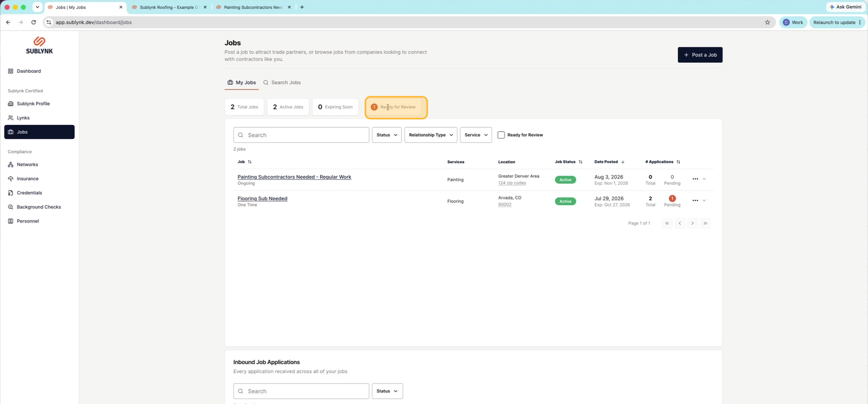Open the tab search dropdown arrow
This screenshot has height=404, width=868.
click(x=37, y=7)
